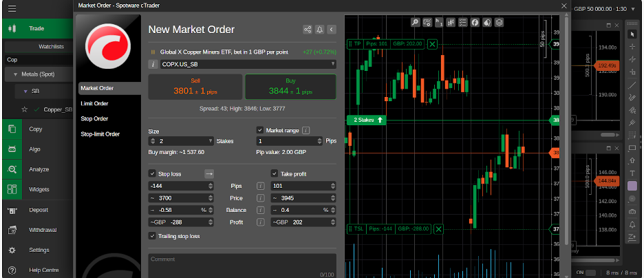This screenshot has width=644, height=278.
Task: Collapse the Metals (Spot) group
Action: click(x=16, y=74)
